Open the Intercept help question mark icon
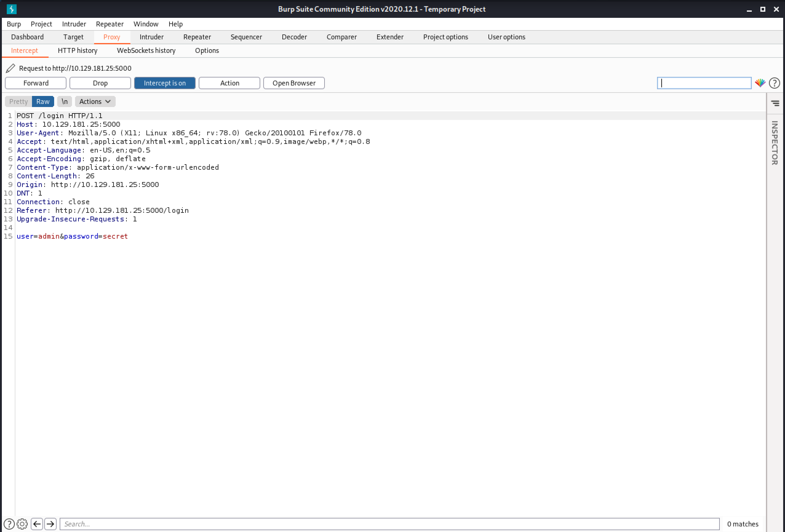 (774, 83)
